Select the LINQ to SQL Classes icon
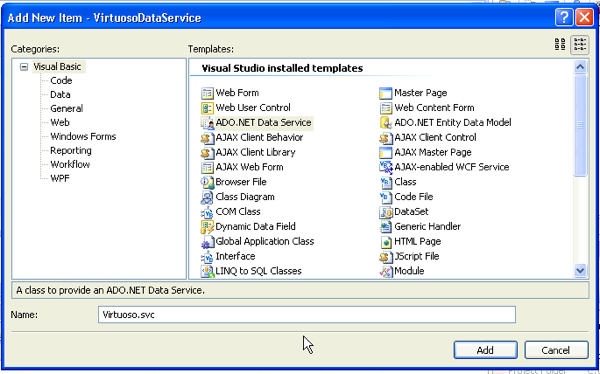This screenshot has width=600, height=374. [x=207, y=271]
